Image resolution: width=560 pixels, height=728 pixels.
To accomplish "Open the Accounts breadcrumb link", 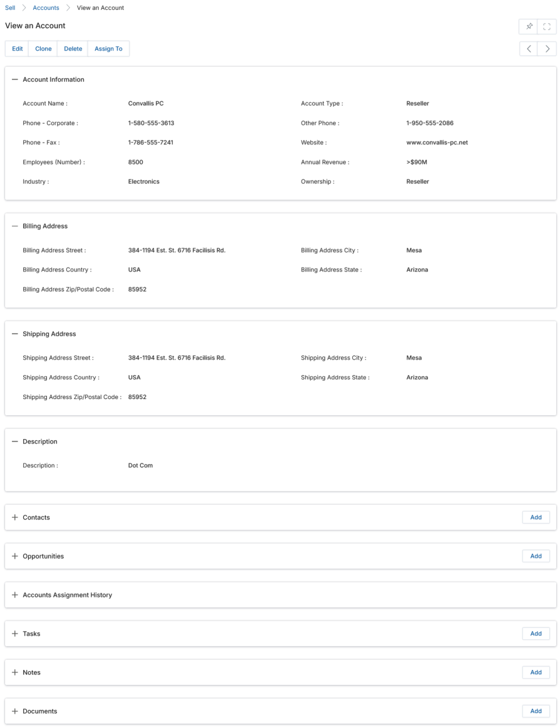I will (46, 8).
